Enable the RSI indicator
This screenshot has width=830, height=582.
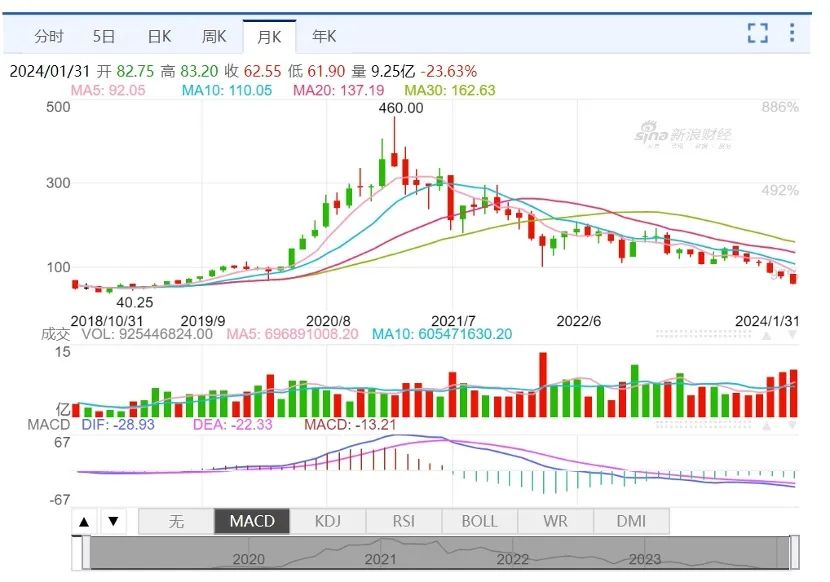(403, 521)
